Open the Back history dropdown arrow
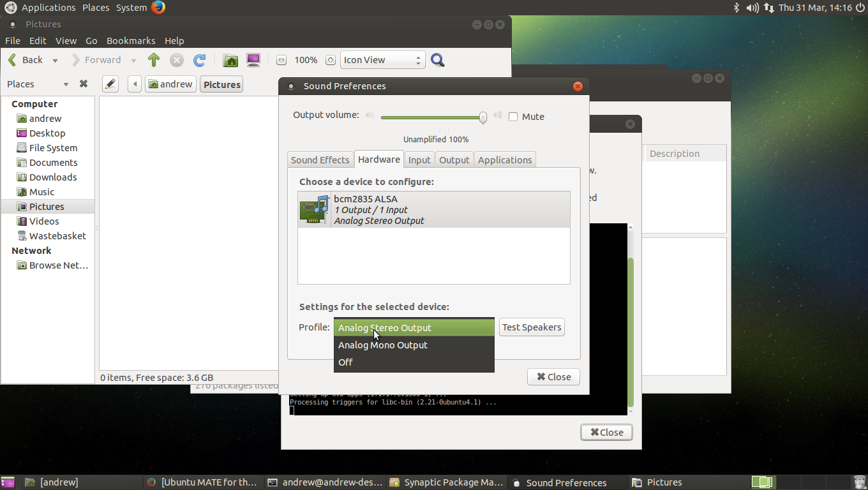 pyautogui.click(x=55, y=61)
